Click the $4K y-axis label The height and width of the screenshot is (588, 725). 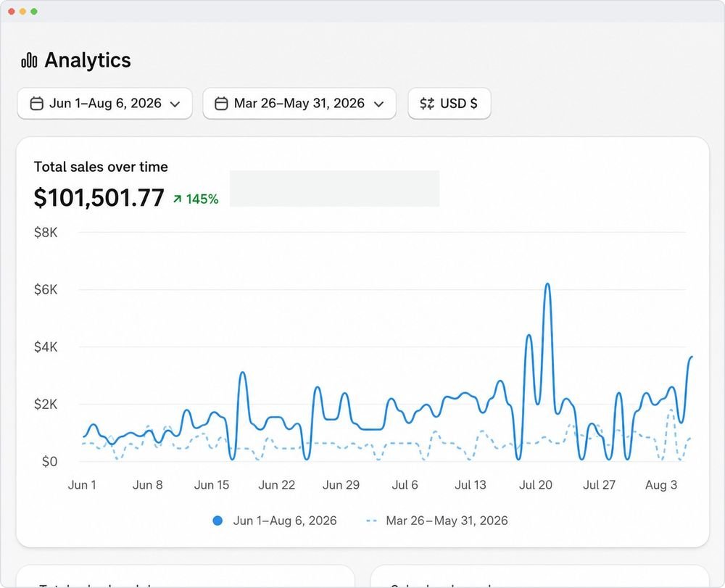46,347
